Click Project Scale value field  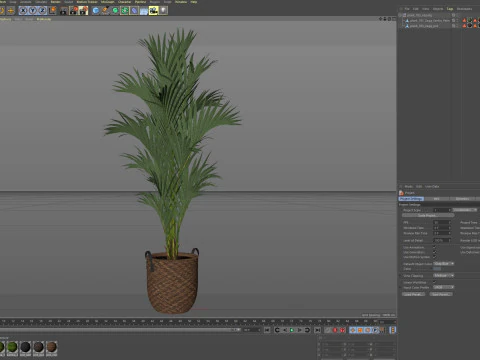(x=442, y=210)
